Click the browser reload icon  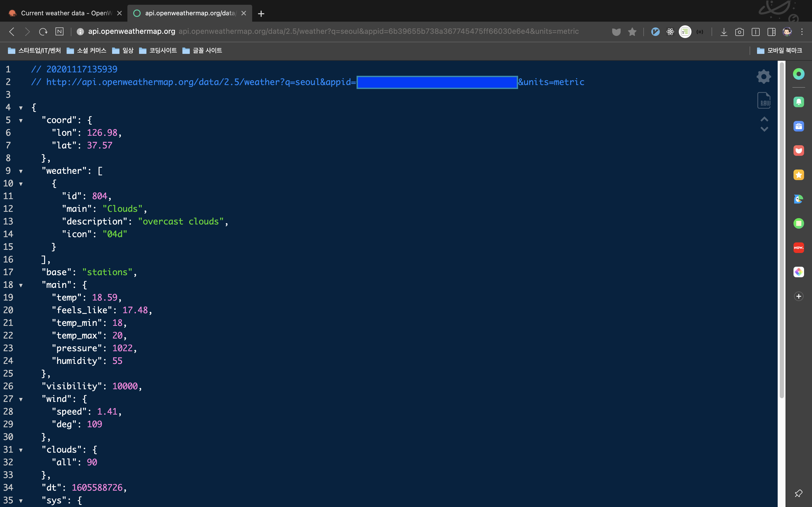(x=43, y=31)
